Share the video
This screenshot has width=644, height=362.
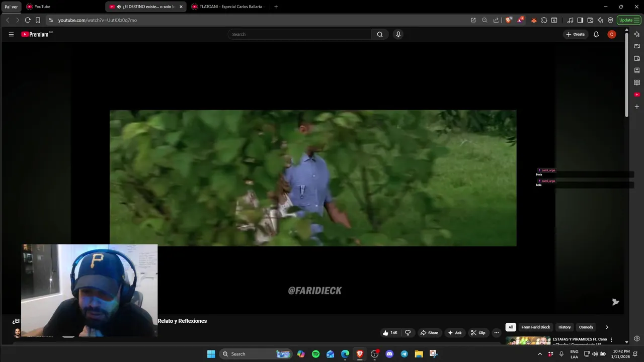coord(429,333)
